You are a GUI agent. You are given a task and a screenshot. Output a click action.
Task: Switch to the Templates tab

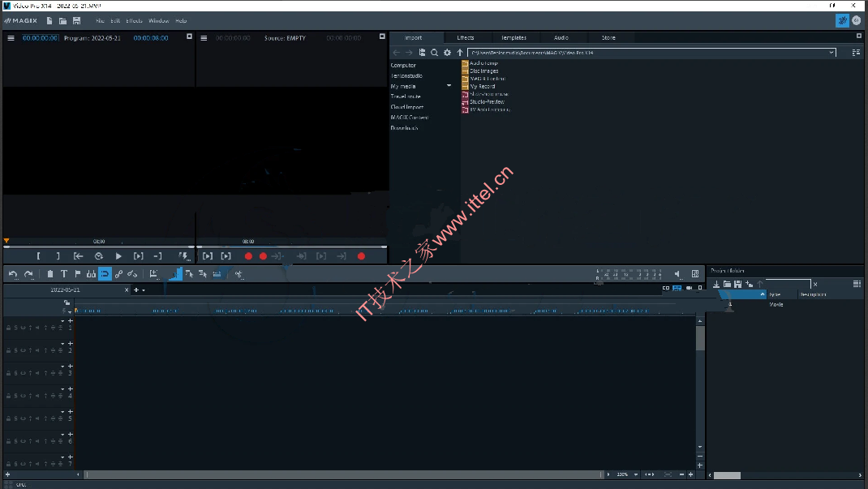point(513,37)
